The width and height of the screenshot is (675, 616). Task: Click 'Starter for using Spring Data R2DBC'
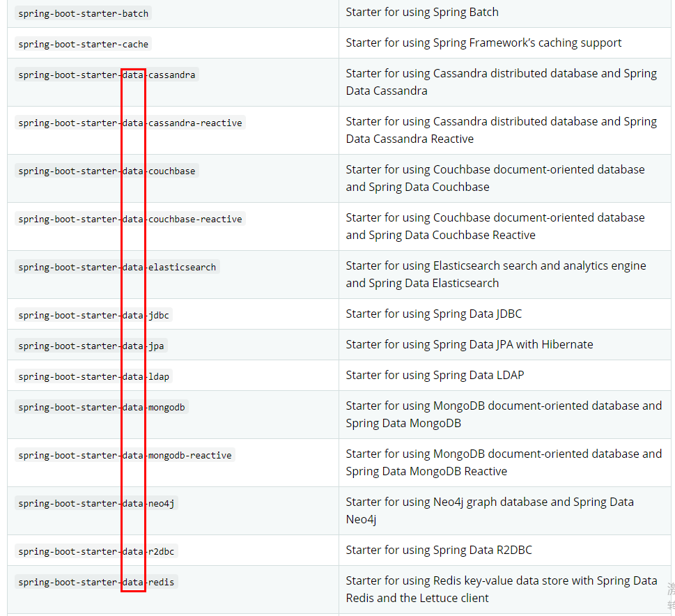pos(439,550)
